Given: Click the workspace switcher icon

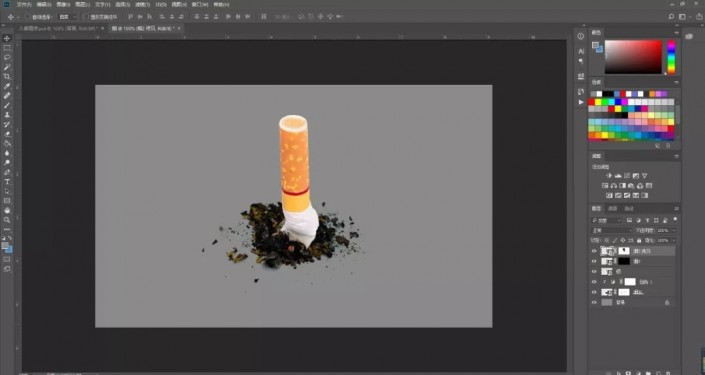Looking at the screenshot, I should pos(683,17).
